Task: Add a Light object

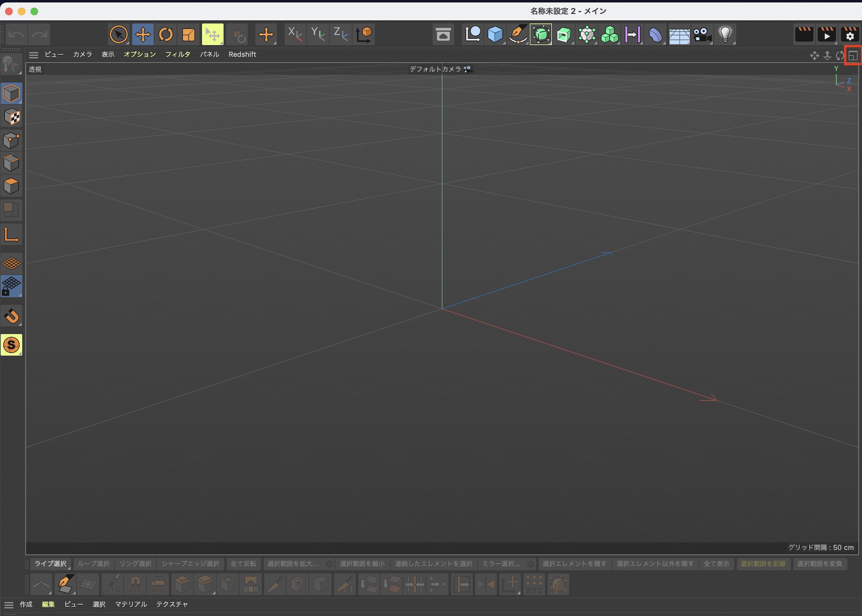Action: 725,34
